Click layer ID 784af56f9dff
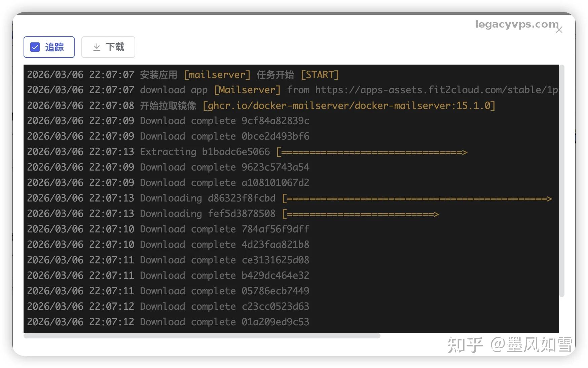The height and width of the screenshot is (368, 588). [275, 229]
